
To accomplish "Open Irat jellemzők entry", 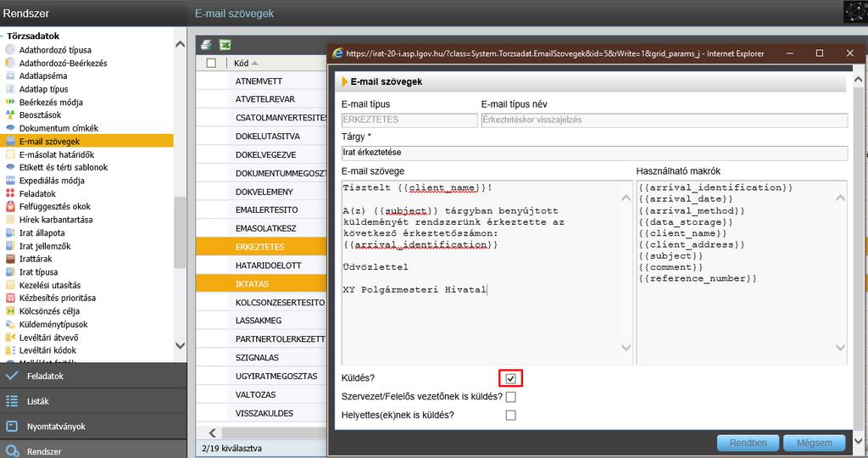I will click(45, 247).
